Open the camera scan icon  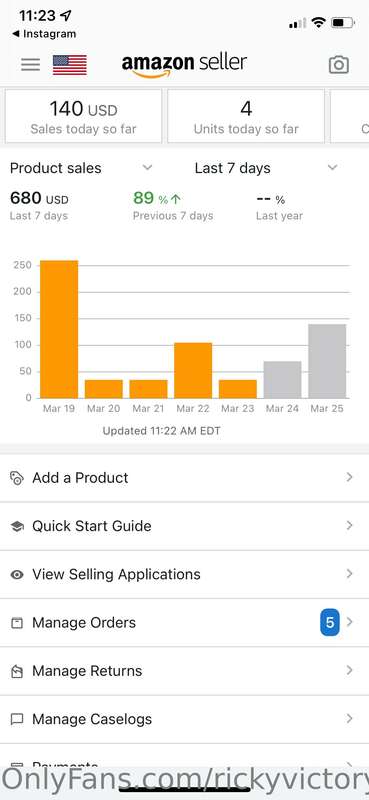pyautogui.click(x=339, y=65)
